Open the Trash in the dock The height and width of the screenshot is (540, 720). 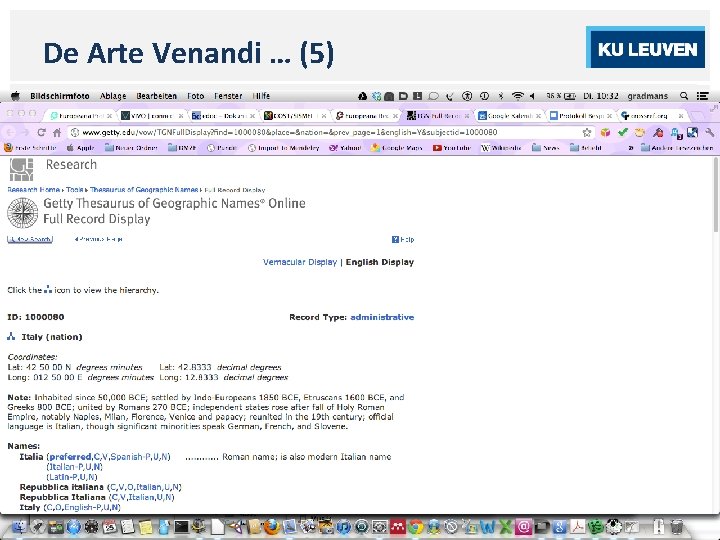click(x=676, y=527)
